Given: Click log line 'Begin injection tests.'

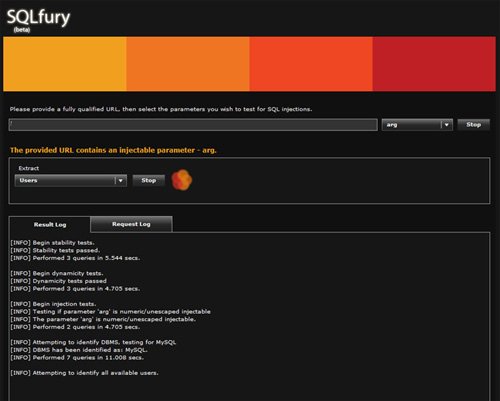Looking at the screenshot, I should (x=53, y=304).
